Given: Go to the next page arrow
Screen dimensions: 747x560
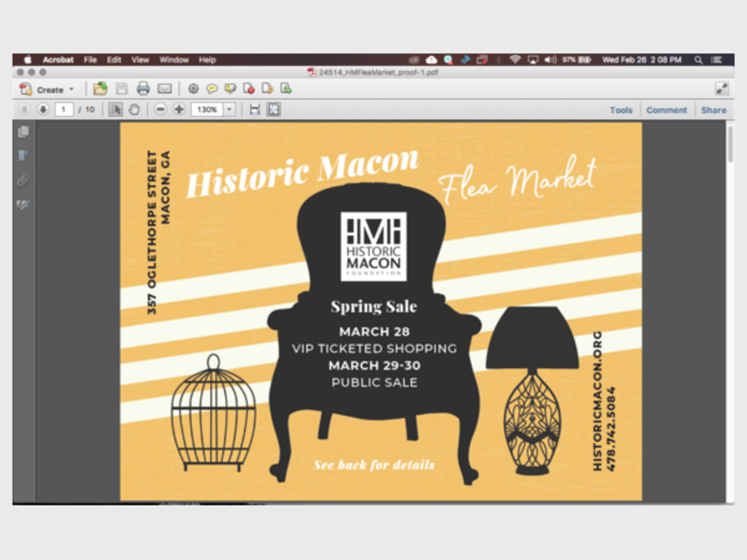Looking at the screenshot, I should tap(42, 110).
